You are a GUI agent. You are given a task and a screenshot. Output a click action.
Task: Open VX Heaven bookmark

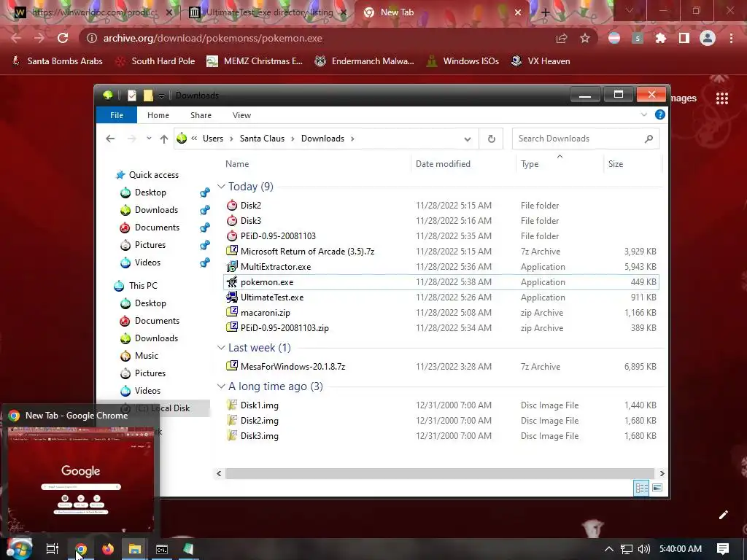click(x=541, y=61)
